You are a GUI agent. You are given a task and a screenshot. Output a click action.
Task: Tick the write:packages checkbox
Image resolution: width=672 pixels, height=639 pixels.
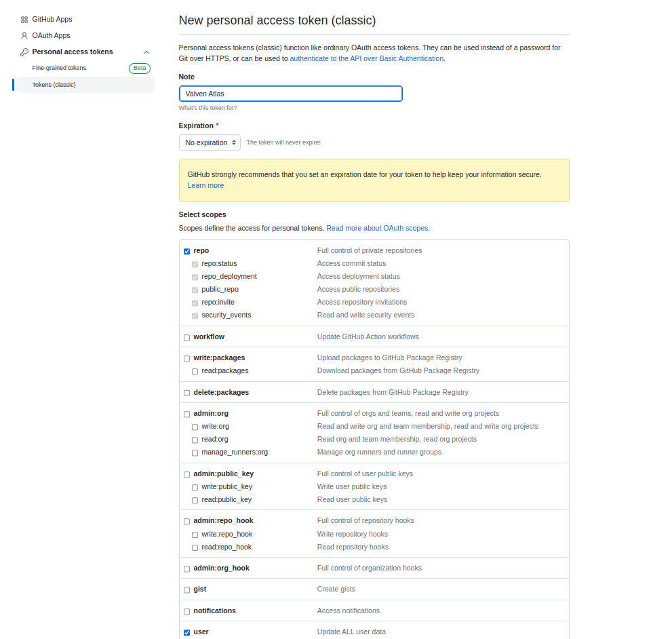(187, 359)
